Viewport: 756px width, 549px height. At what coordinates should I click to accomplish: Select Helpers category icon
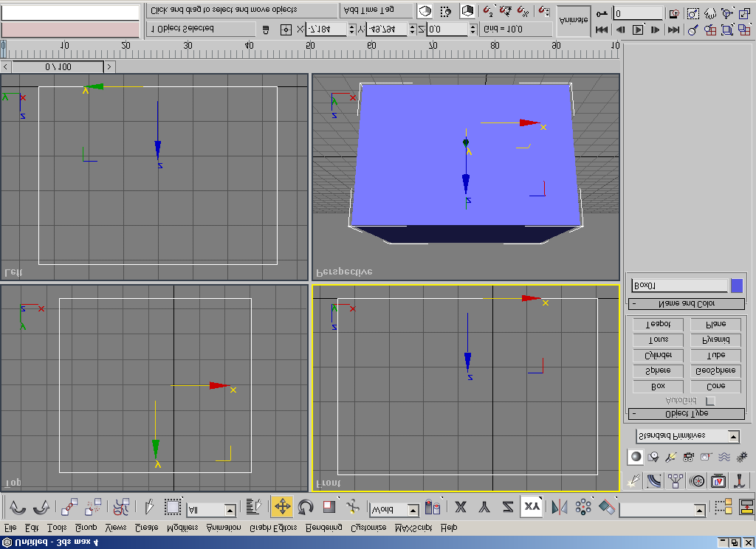pos(706,457)
